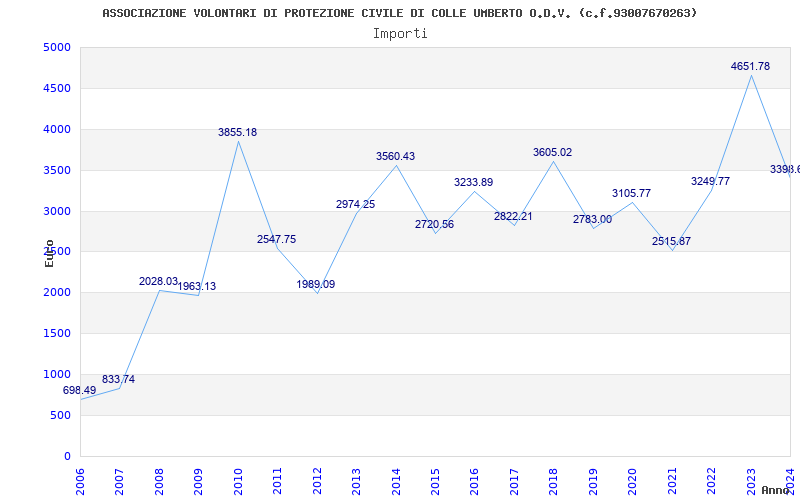The width and height of the screenshot is (800, 500).
Task: Click the 1963.13 value label
Action: point(197,286)
